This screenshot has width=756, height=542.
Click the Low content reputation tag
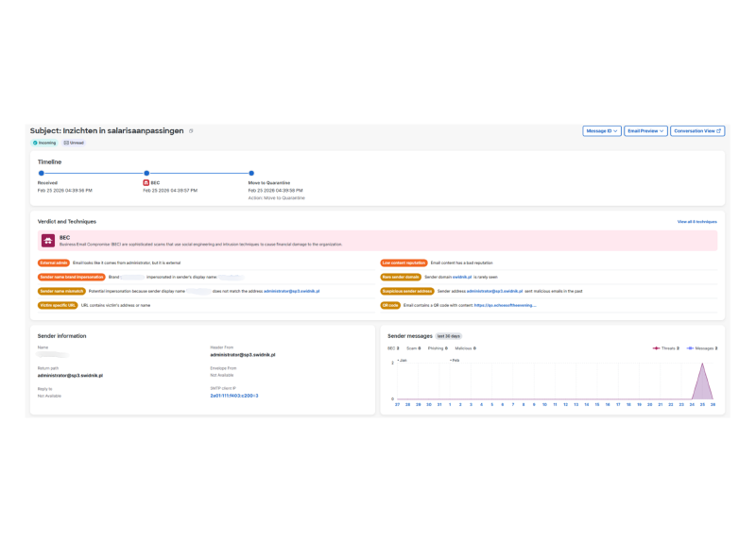404,263
